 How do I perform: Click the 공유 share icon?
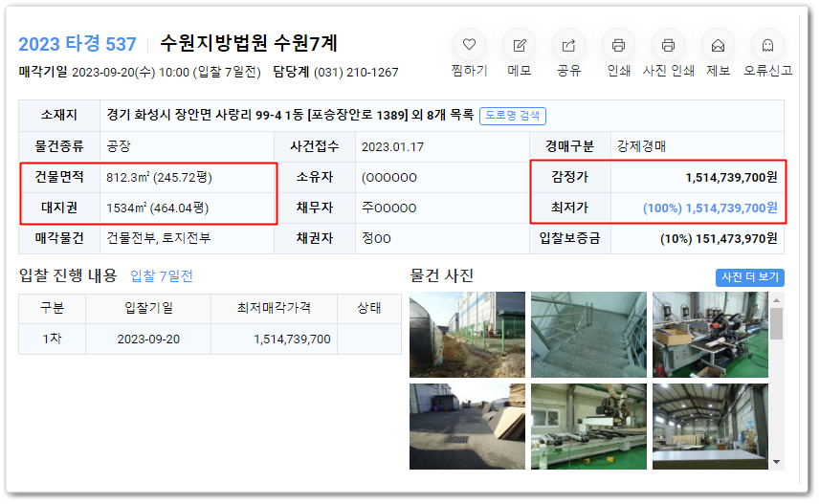click(x=568, y=45)
